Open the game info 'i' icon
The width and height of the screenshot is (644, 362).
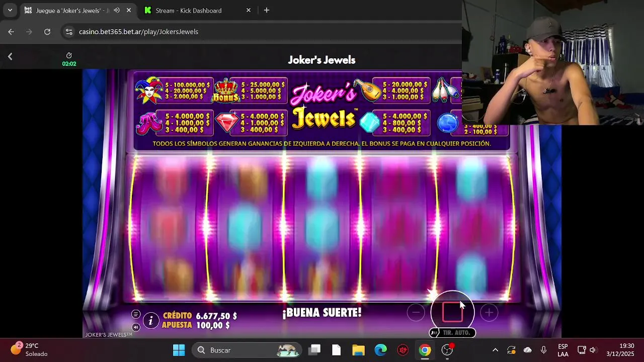150,320
